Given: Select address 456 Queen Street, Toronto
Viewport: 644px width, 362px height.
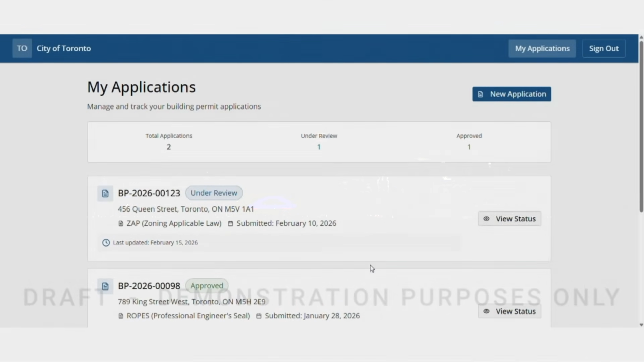Looking at the screenshot, I should tap(186, 209).
